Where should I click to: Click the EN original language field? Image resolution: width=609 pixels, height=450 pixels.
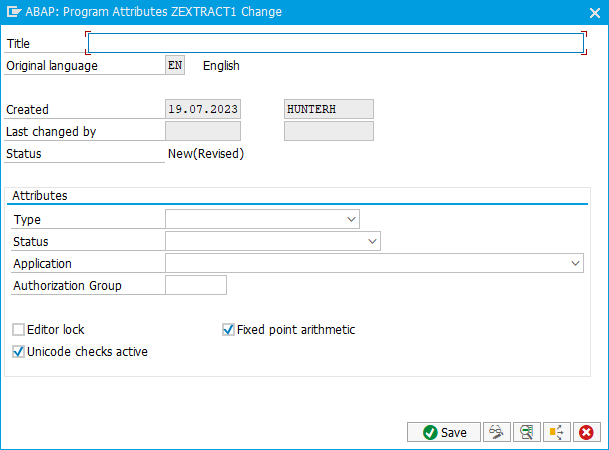coord(175,65)
